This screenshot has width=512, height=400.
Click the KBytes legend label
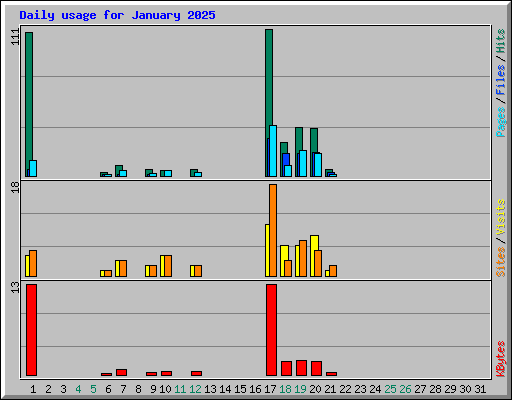point(500,359)
